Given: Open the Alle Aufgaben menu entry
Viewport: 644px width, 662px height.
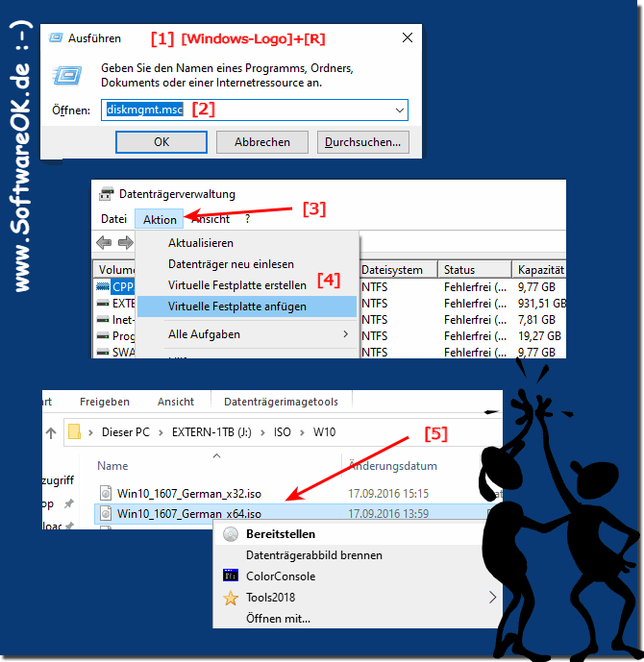Looking at the screenshot, I should click(x=247, y=334).
